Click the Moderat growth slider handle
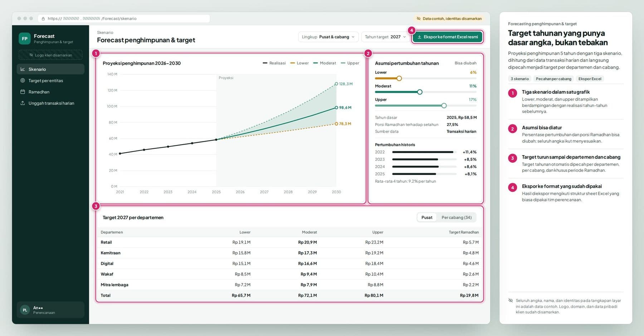Image resolution: width=644 pixels, height=336 pixels. pos(420,92)
